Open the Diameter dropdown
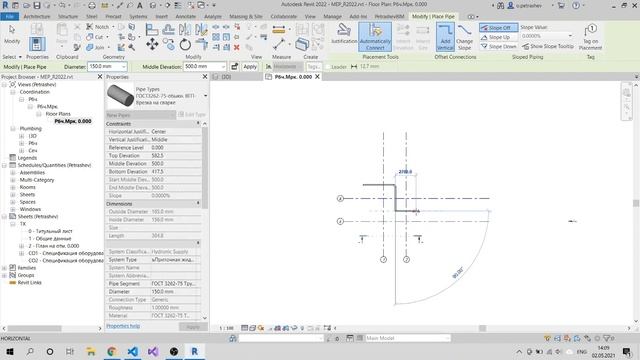640x360 pixels. [124, 67]
